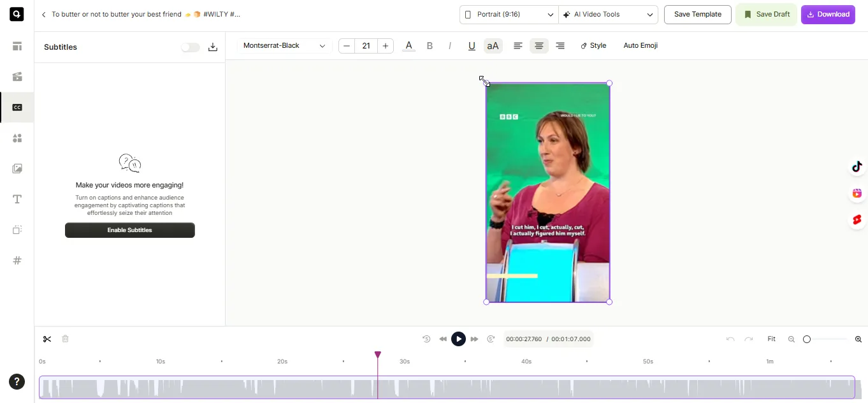This screenshot has width=868, height=403.
Task: Open the help question mark icon
Action: (17, 382)
